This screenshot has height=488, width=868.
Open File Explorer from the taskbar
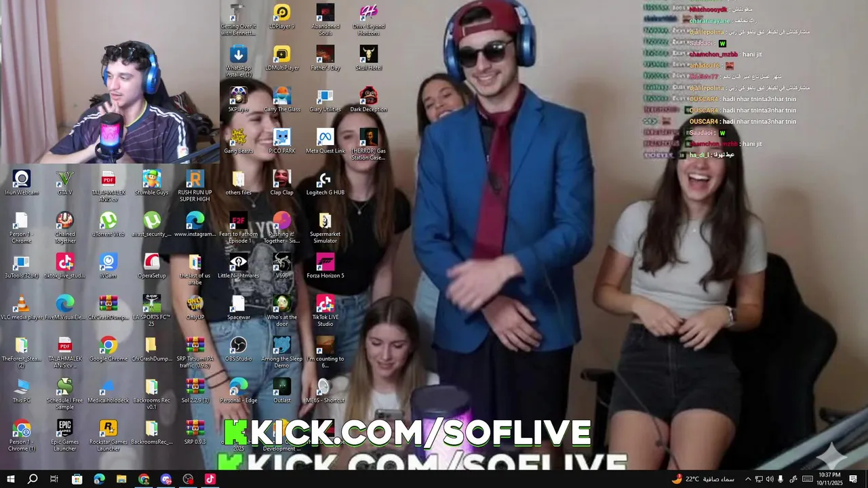[x=121, y=479]
